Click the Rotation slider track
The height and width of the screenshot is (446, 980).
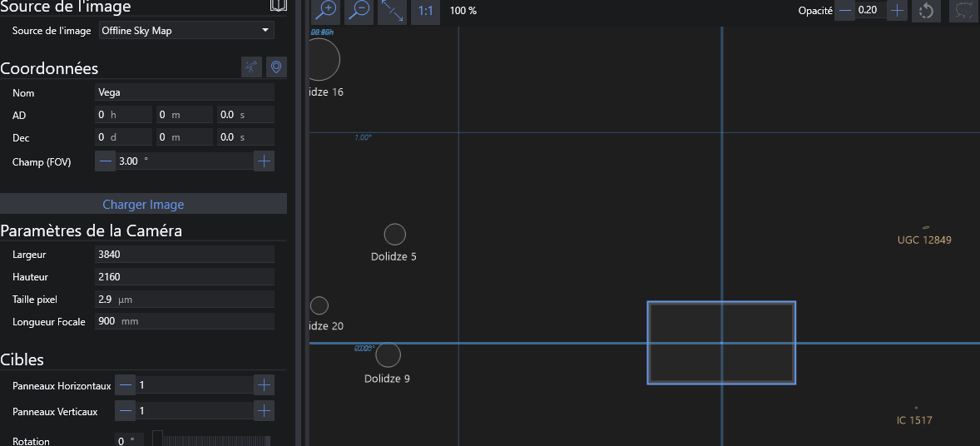211,440
